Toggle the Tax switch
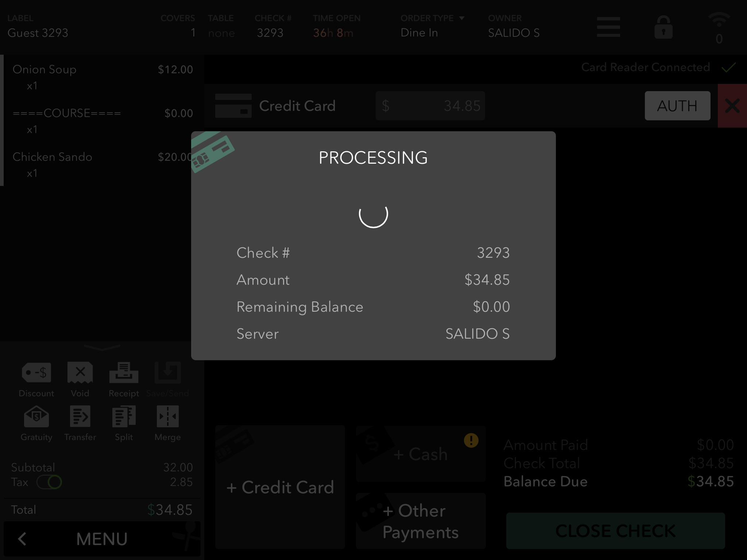The height and width of the screenshot is (560, 747). 49,482
